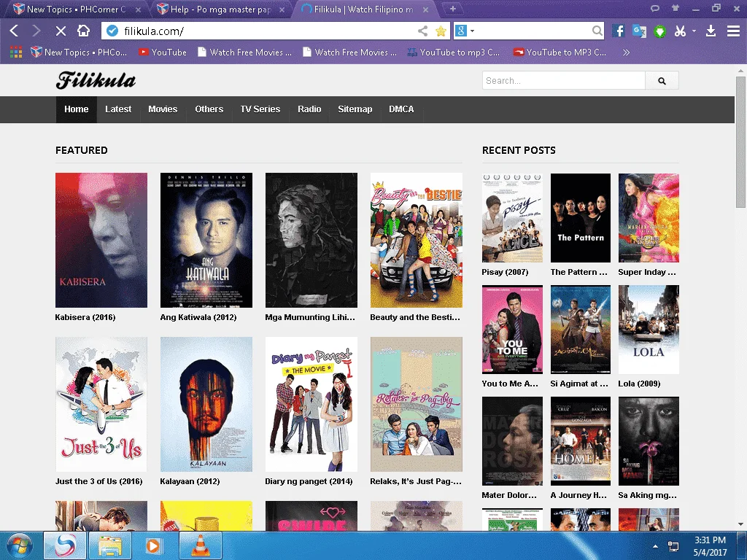Open the Pisay (2007) recent post link

[x=505, y=273]
